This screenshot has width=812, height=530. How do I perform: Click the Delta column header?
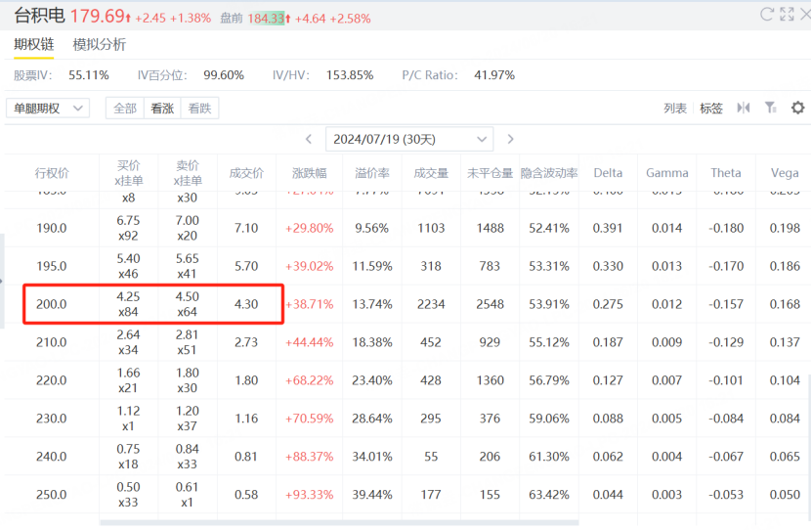pos(608,173)
